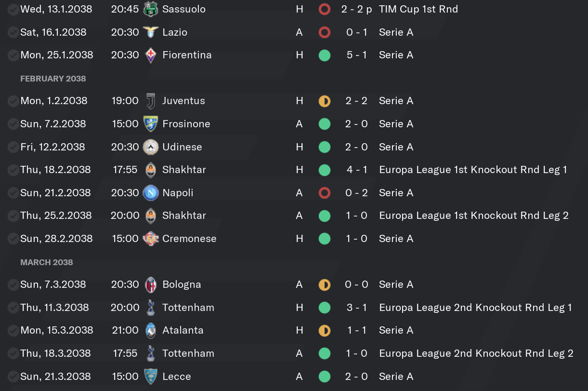Click the Fiorentina club badge
This screenshot has height=391, width=588.
point(151,55)
